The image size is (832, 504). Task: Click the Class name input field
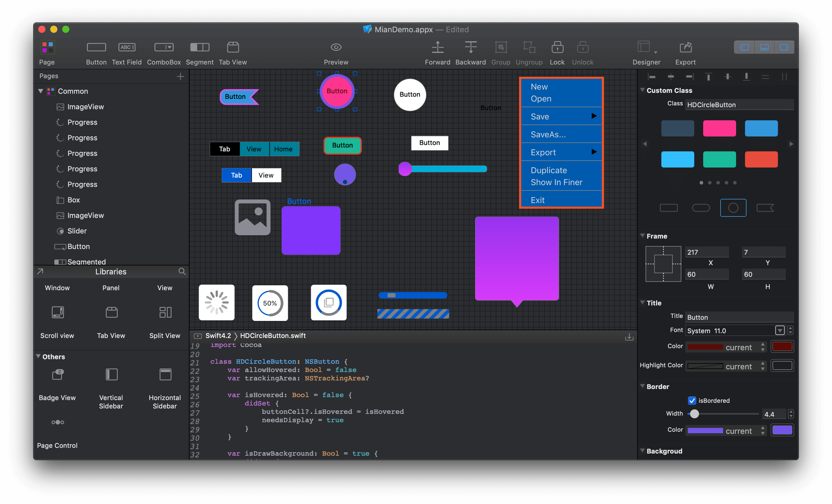pyautogui.click(x=739, y=105)
